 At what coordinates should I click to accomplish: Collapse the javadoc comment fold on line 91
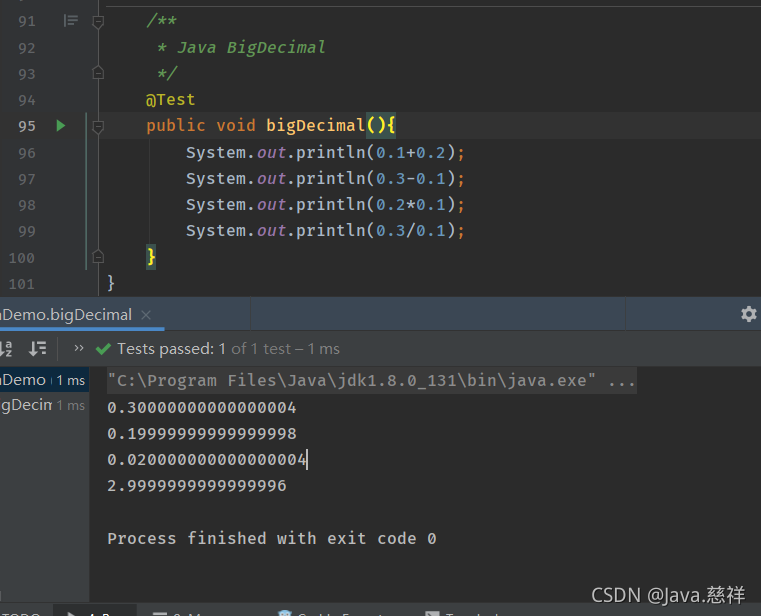click(98, 21)
